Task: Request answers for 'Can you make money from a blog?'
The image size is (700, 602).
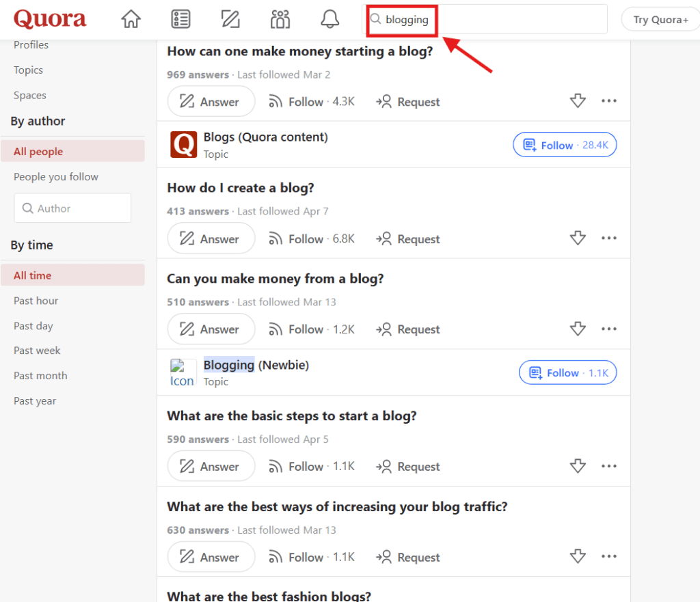Action: pos(407,329)
